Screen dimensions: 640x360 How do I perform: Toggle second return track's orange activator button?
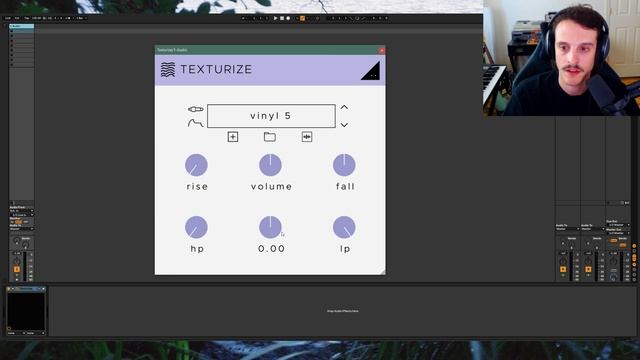click(x=588, y=269)
